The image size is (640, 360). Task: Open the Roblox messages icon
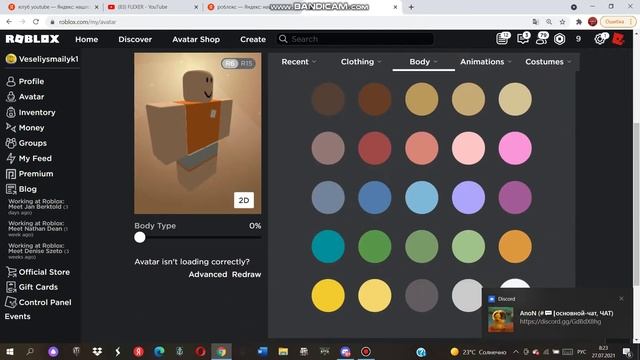pyautogui.click(x=523, y=39)
